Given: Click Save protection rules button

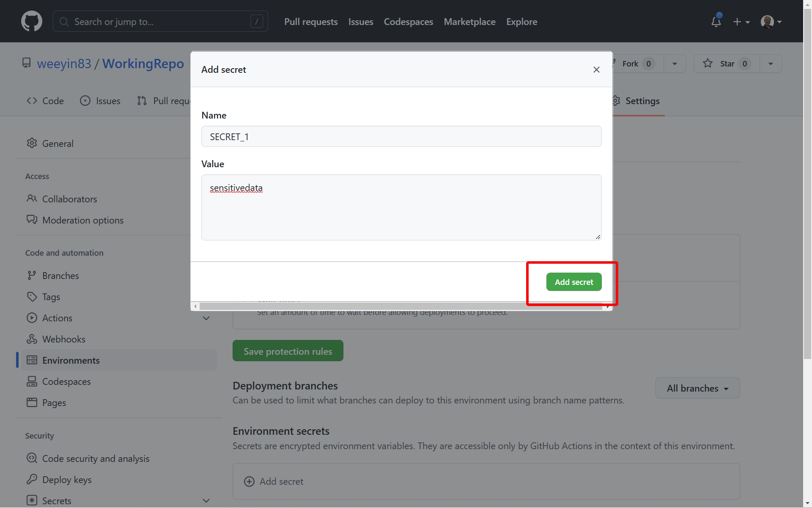Looking at the screenshot, I should (288, 351).
